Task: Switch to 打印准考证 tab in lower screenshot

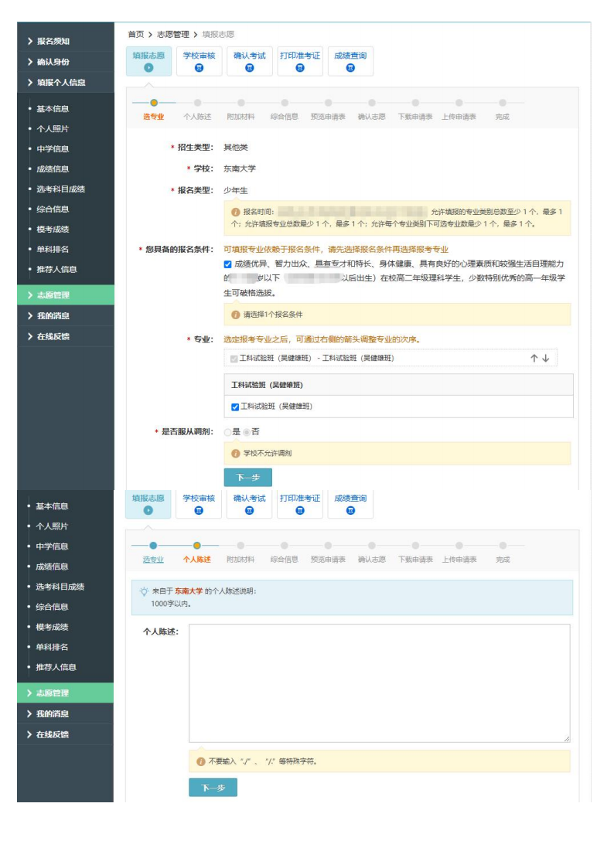Action: point(299,504)
